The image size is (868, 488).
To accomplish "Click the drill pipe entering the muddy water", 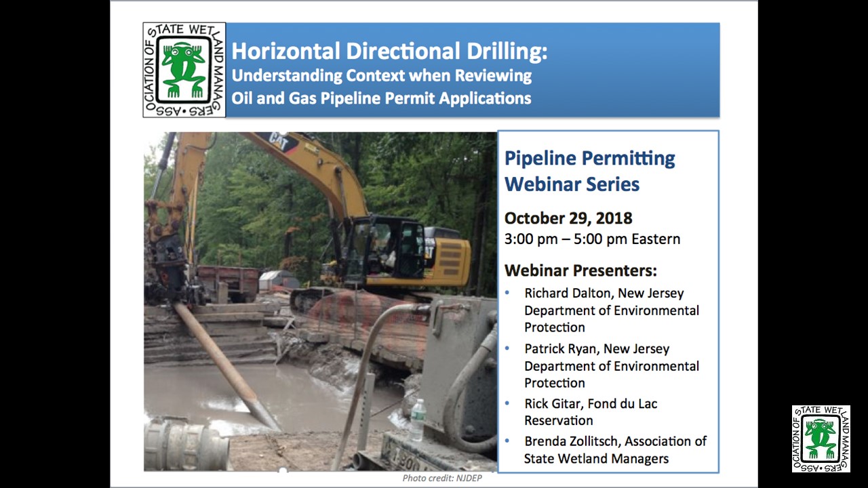I will [225, 364].
